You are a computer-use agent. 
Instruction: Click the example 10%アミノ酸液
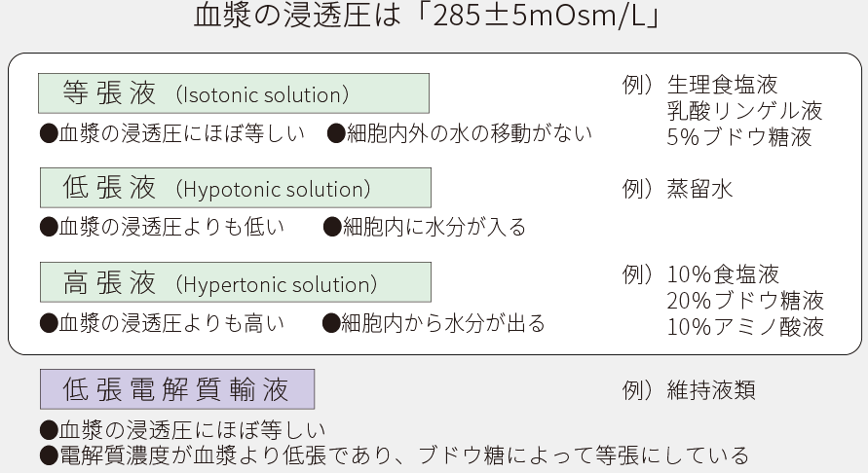745,326
